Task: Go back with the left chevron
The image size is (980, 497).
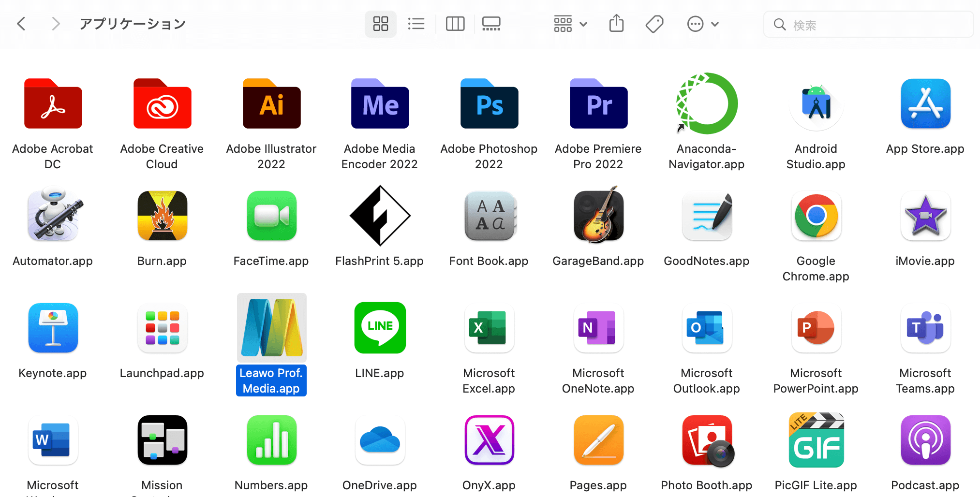Action: (21, 24)
